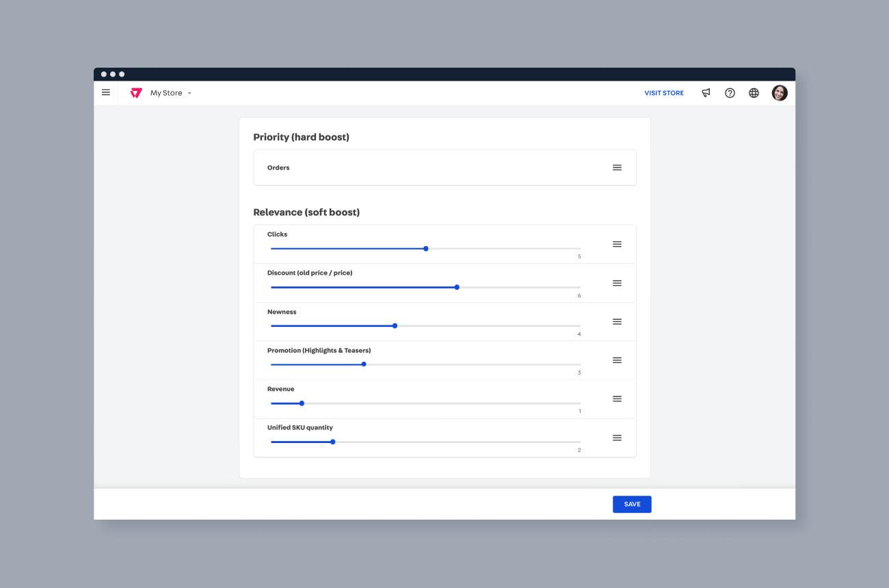Click the Newness drag handle

click(x=617, y=321)
